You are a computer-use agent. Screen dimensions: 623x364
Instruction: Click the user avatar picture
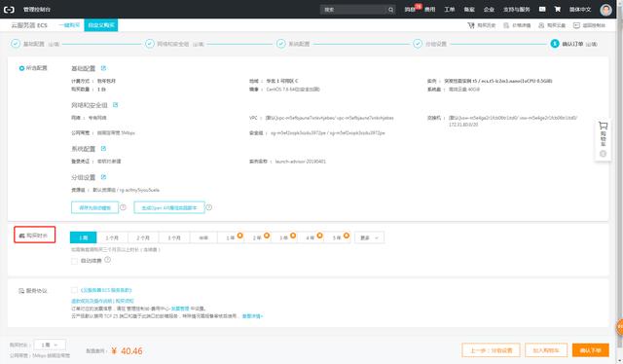tap(605, 10)
